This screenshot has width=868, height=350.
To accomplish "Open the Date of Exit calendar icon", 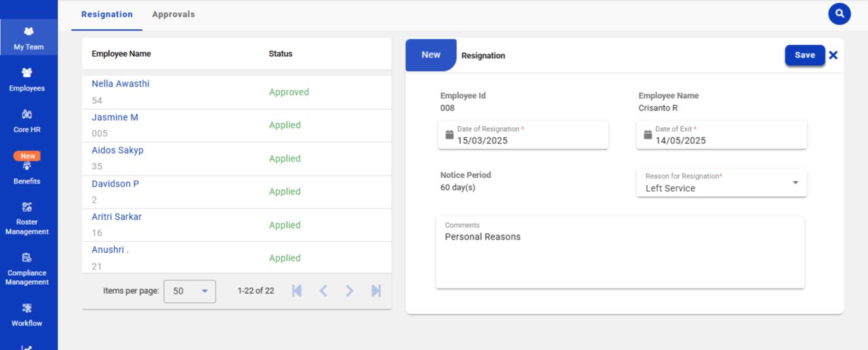I will [x=648, y=135].
